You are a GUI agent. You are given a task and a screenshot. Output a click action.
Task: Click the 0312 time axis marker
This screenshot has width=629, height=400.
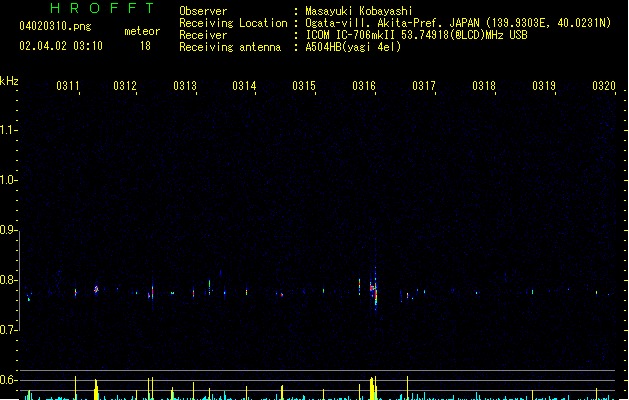125,86
